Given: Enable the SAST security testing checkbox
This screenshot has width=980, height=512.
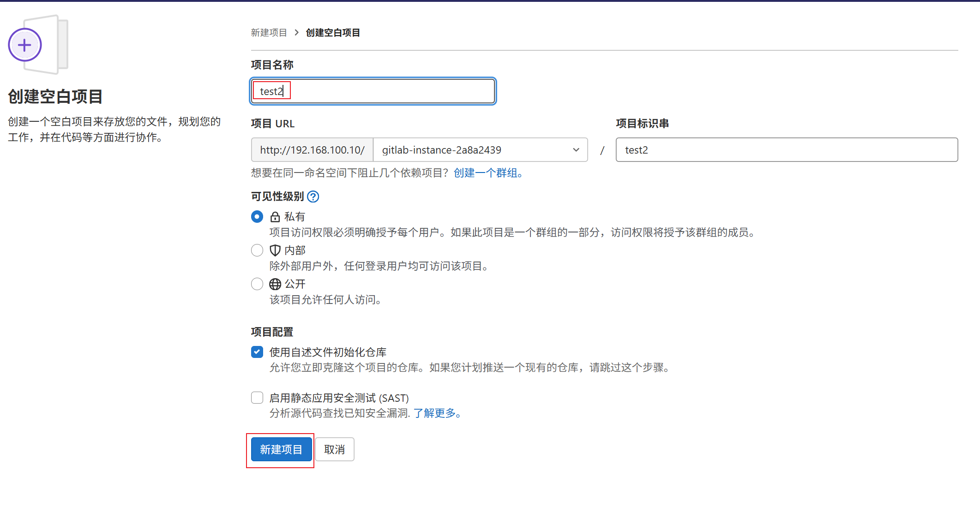Looking at the screenshot, I should [257, 398].
